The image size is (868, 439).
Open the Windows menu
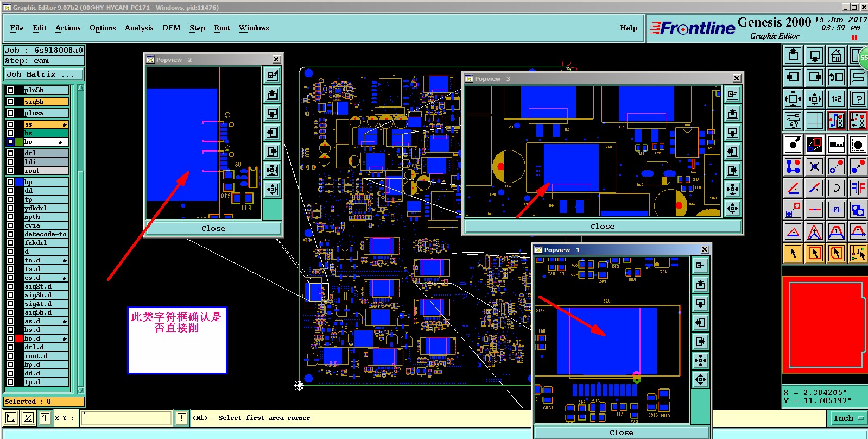pos(254,28)
